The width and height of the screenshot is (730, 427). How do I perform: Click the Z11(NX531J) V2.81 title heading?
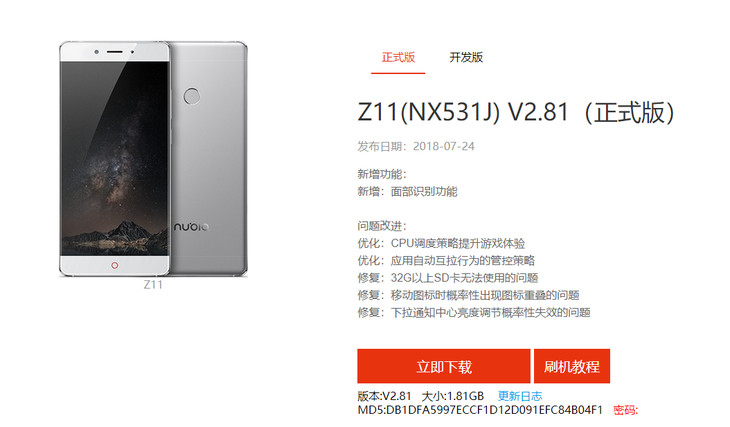point(515,112)
